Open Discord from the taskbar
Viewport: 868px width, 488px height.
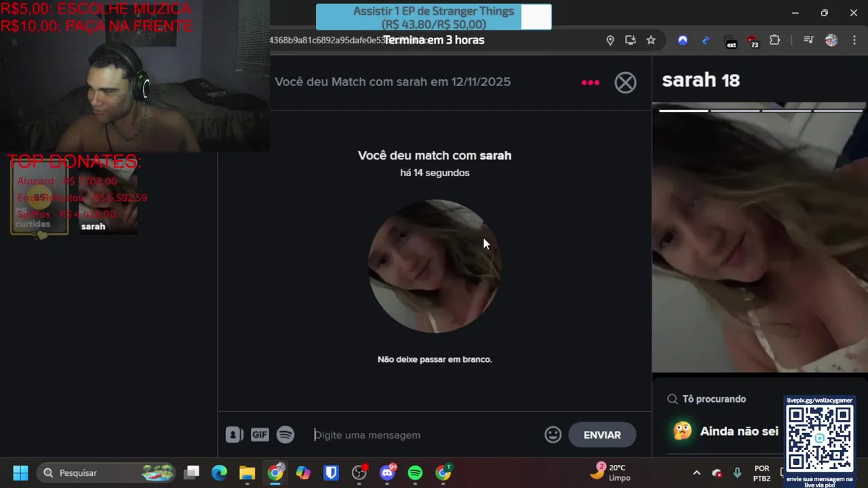coord(387,472)
